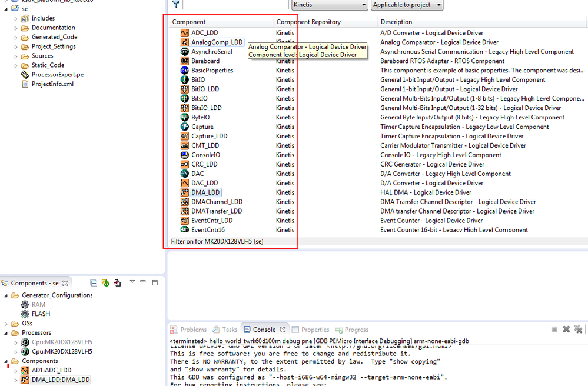
Task: Expand the DMA_LDD:DMA_LDD component node
Action: tap(16, 380)
